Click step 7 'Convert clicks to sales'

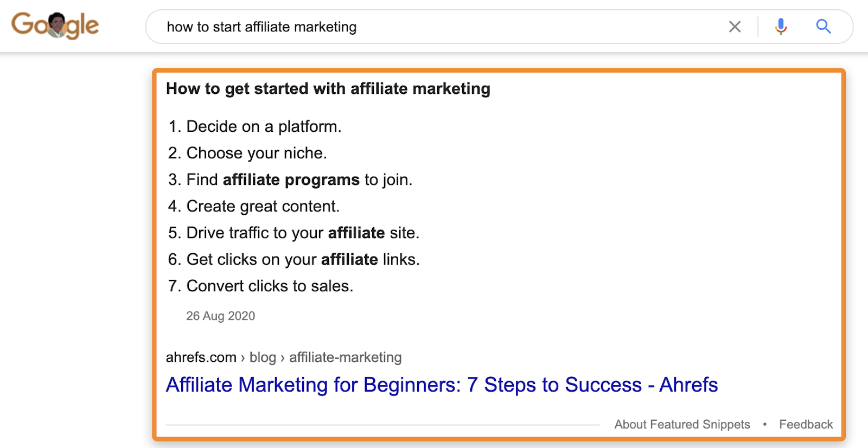coord(270,286)
